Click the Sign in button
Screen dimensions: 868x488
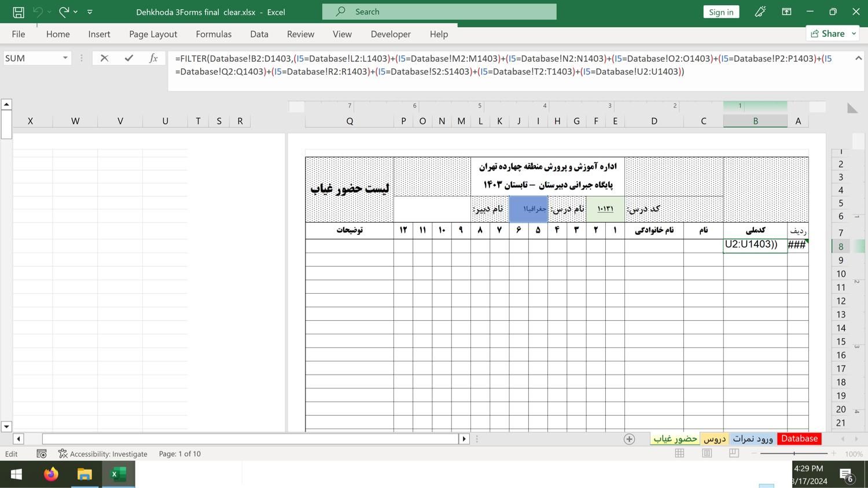(721, 12)
